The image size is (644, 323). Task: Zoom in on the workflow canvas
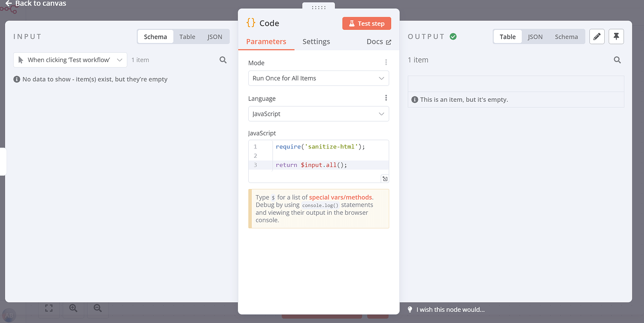(73, 308)
